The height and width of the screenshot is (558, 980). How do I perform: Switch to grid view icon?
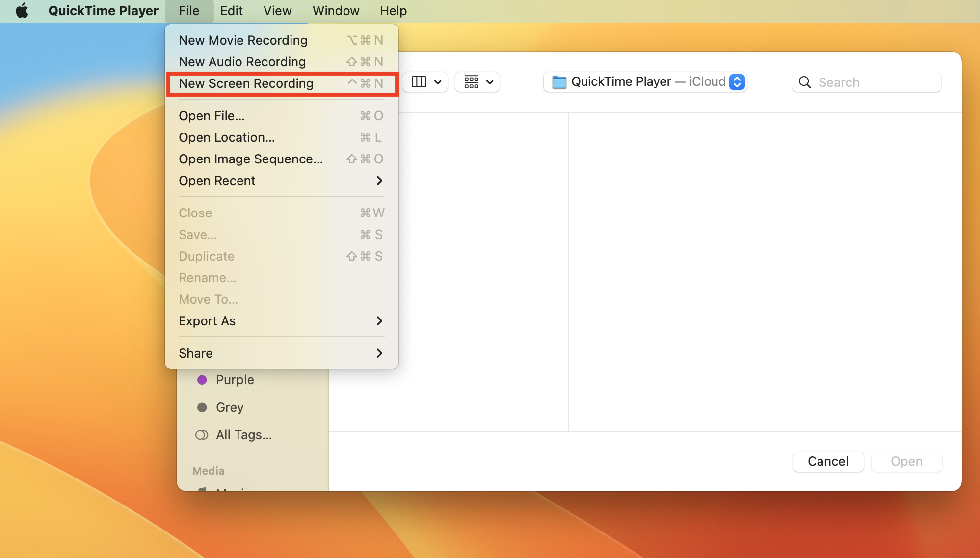pyautogui.click(x=471, y=81)
